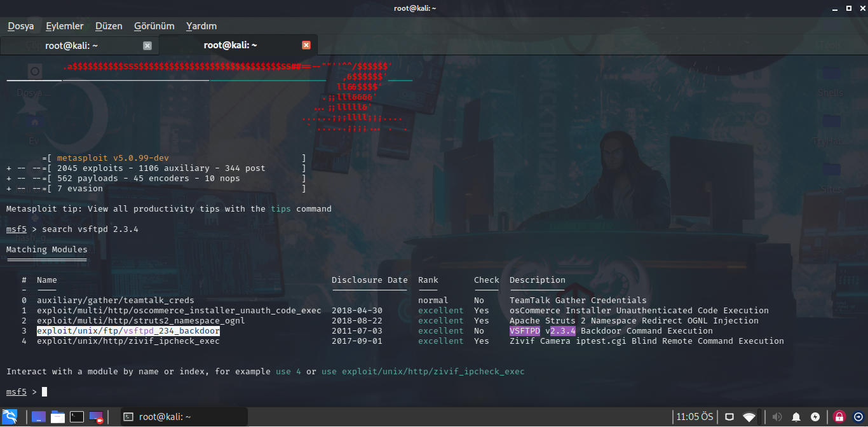The width and height of the screenshot is (868, 427).
Task: Click the '7 evasion' line
Action: click(x=80, y=189)
